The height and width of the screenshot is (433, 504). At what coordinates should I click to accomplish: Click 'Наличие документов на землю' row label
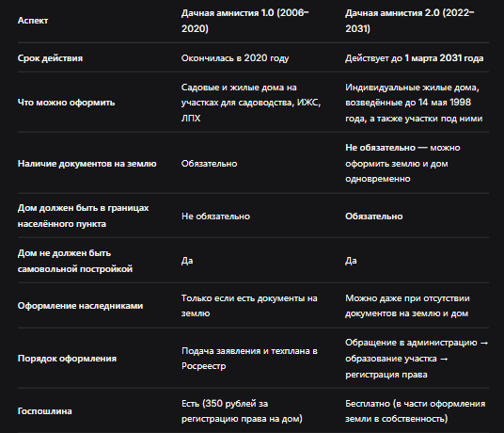87,164
